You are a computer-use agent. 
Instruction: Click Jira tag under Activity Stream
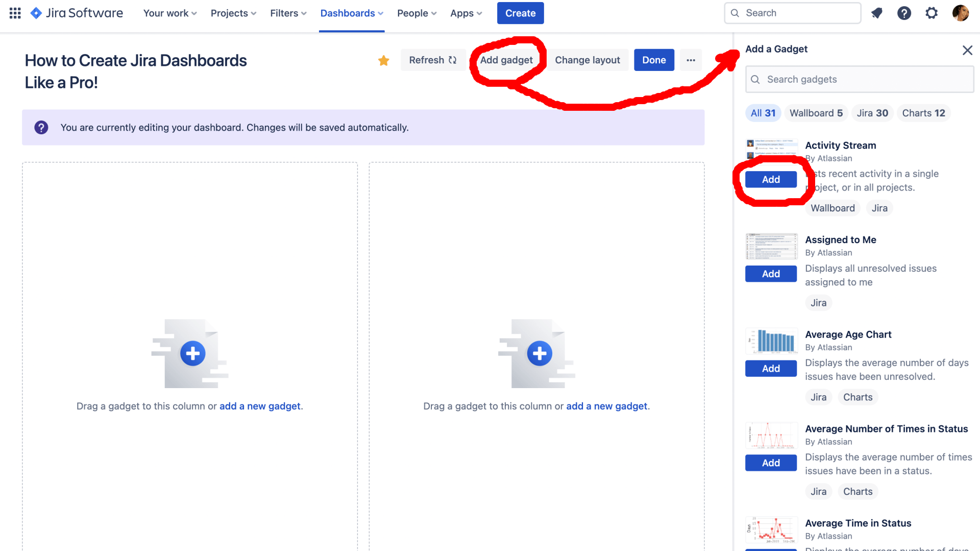pyautogui.click(x=879, y=208)
